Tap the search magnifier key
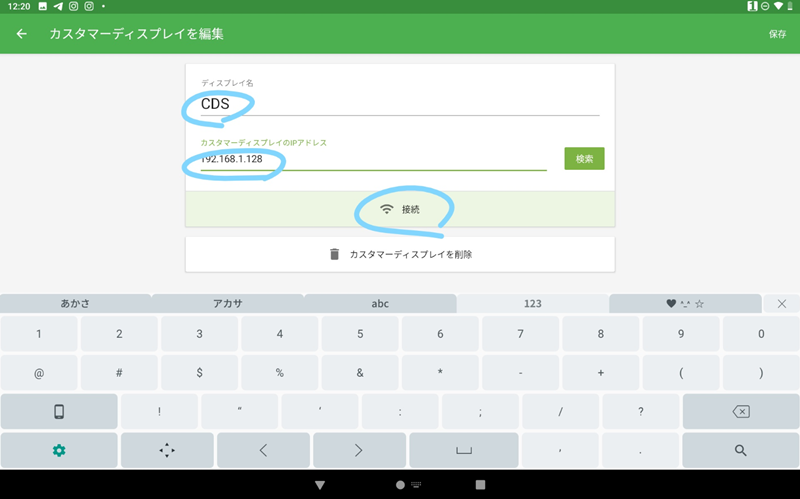Screen dimensions: 800x499 741,451
